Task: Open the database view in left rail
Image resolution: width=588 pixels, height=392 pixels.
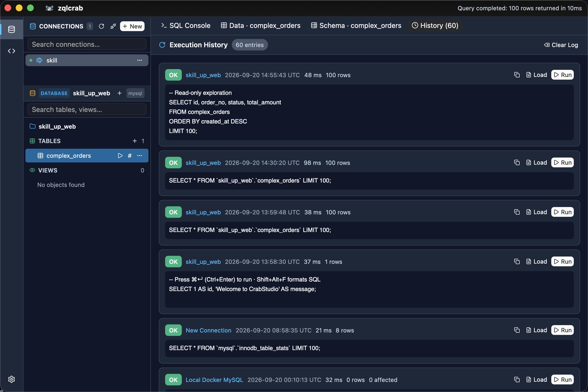Action: (x=12, y=29)
